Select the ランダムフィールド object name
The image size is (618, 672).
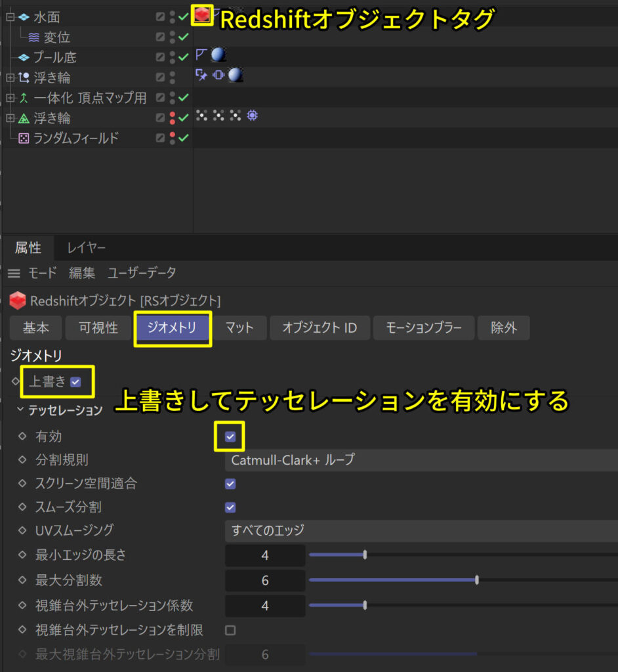click(76, 138)
